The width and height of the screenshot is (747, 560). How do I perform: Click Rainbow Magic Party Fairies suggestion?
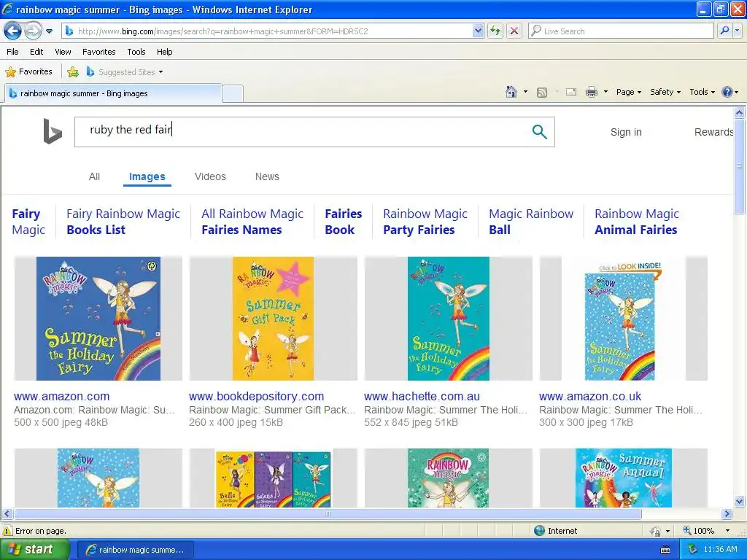point(425,222)
